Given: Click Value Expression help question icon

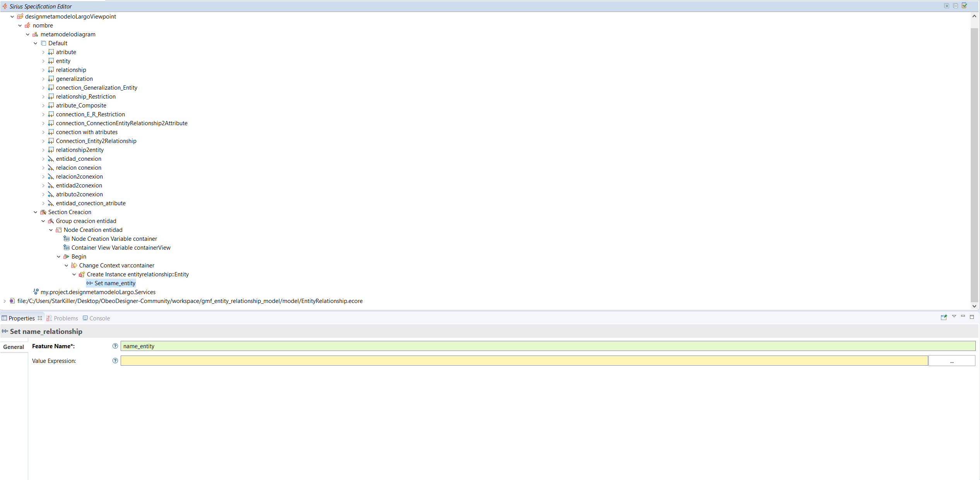Looking at the screenshot, I should (115, 361).
